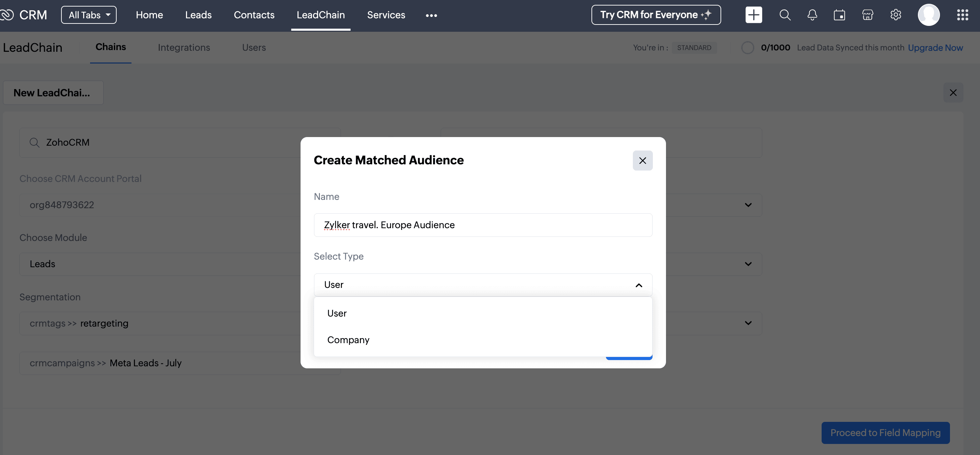
Task: Open the apps grid launcher icon
Action: click(962, 15)
